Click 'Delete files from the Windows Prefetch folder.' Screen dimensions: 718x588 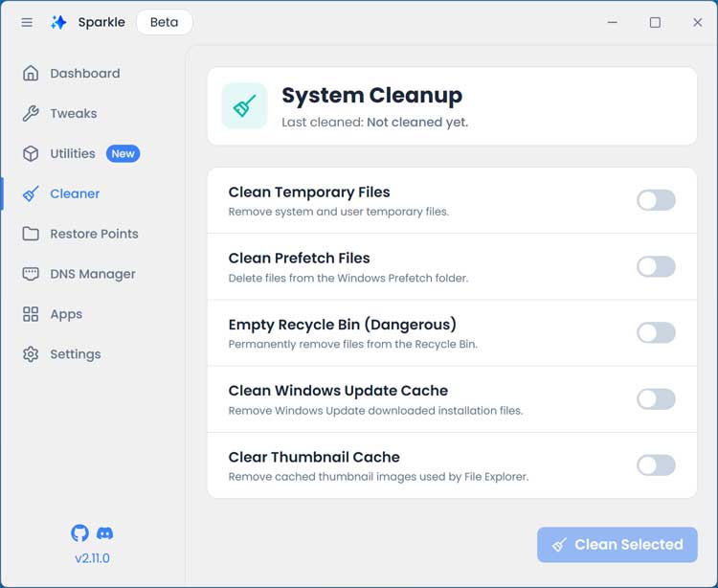tap(348, 278)
